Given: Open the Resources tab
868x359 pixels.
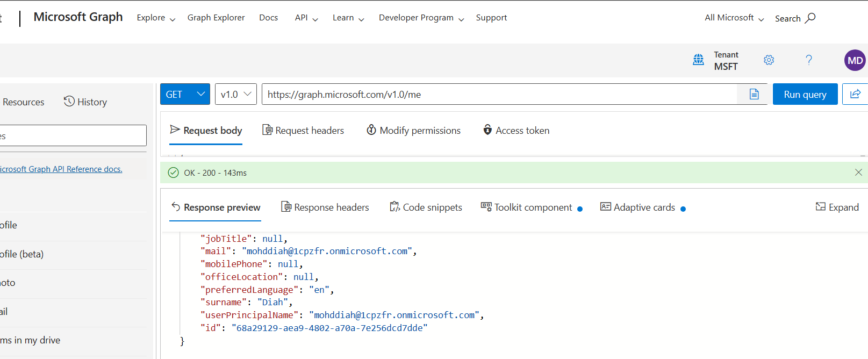Looking at the screenshot, I should tap(23, 102).
